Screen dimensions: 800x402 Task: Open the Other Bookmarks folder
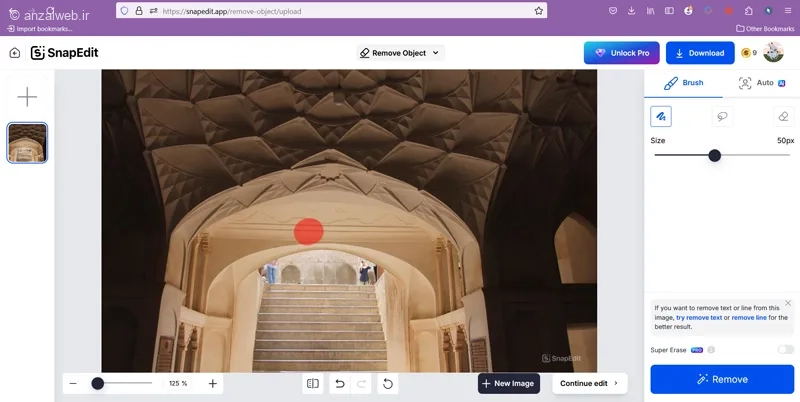[763, 29]
